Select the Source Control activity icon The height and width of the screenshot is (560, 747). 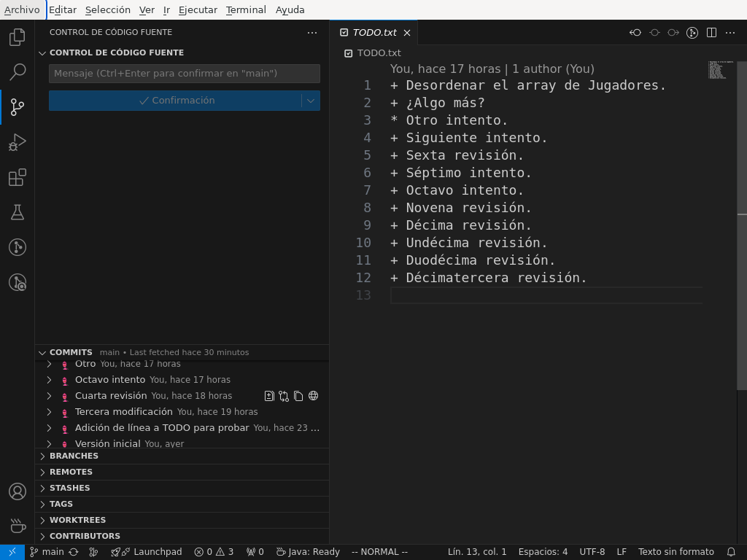tap(18, 107)
